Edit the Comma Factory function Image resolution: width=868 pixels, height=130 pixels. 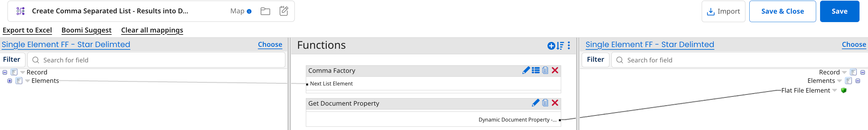pos(526,70)
